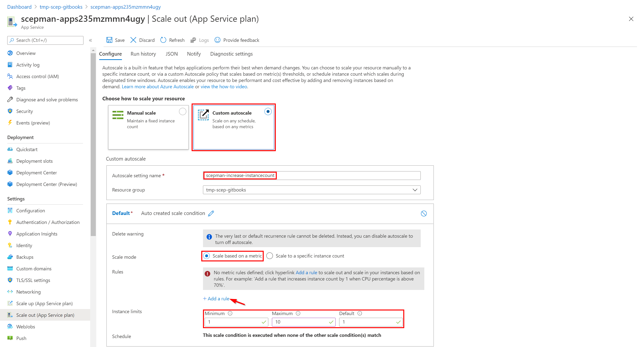Click the Save toolbar icon
Viewport: 644px width, 347px height.
(x=109, y=40)
